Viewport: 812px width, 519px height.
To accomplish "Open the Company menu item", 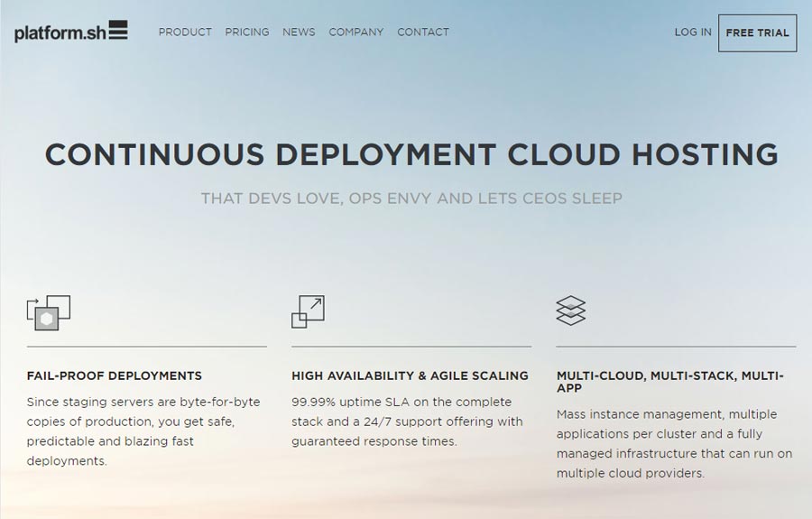I will pyautogui.click(x=355, y=32).
